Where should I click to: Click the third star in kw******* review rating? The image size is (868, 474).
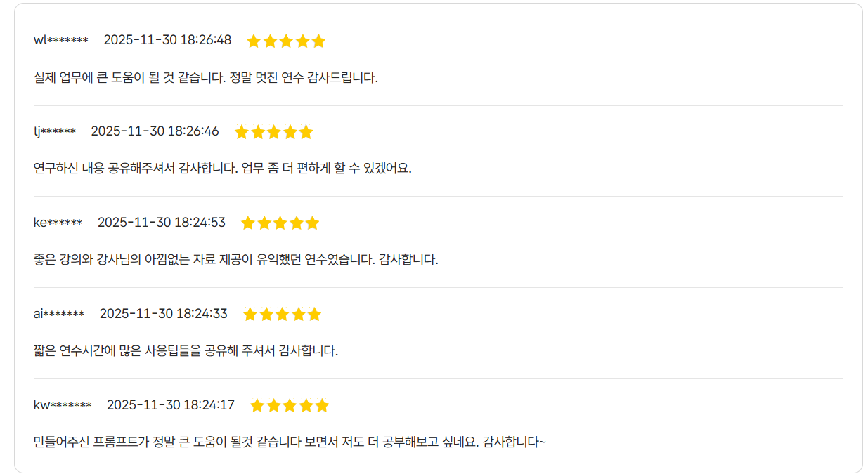coord(290,406)
